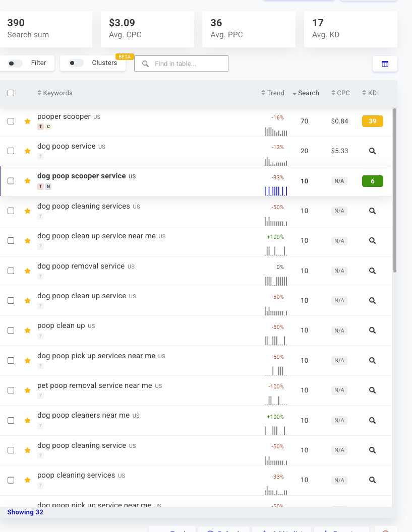Check KD for dog poop cleaners near me

[372, 420]
